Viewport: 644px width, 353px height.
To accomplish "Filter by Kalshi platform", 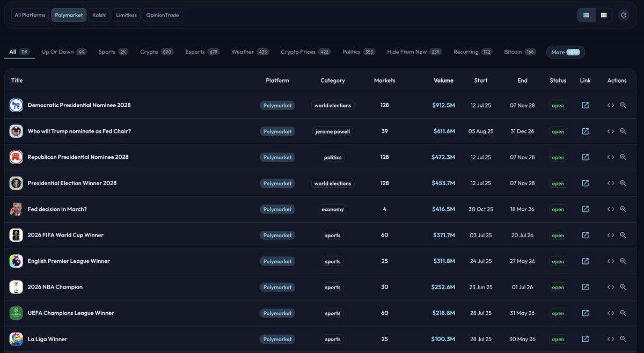I will point(99,15).
